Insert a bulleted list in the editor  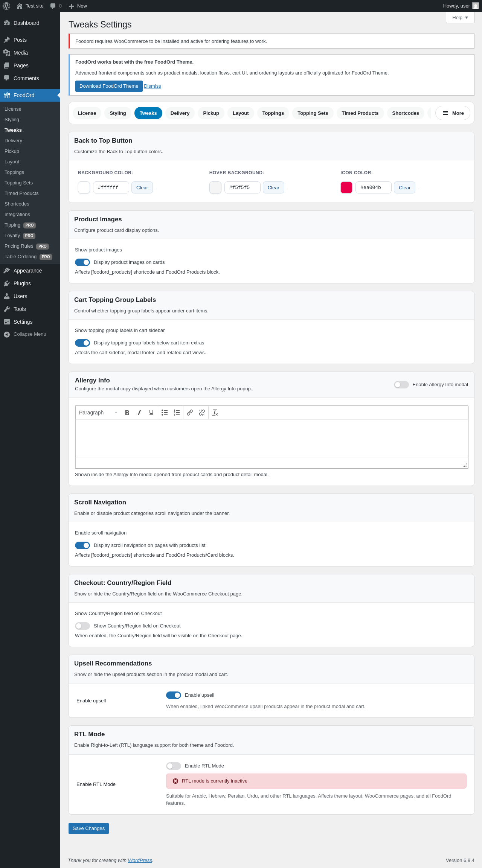pos(165,413)
